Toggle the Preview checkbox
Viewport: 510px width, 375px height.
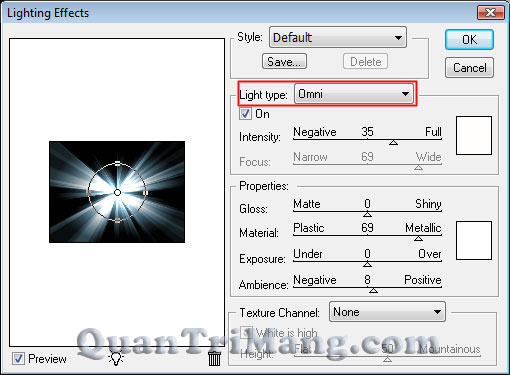pos(18,359)
